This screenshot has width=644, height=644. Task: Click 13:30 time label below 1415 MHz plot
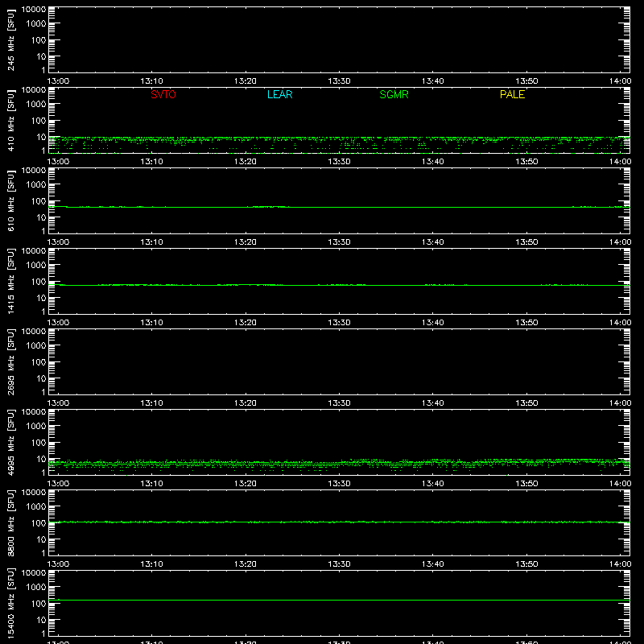coord(339,323)
